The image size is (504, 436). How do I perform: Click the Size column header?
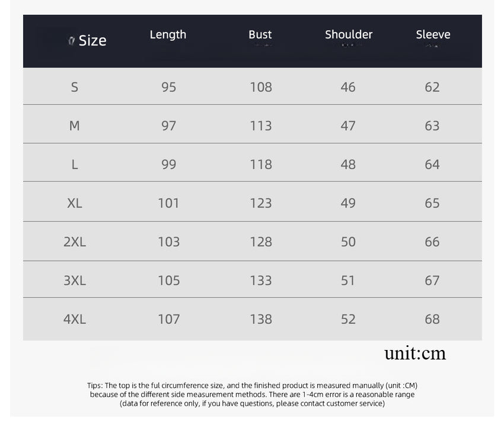pyautogui.click(x=92, y=40)
